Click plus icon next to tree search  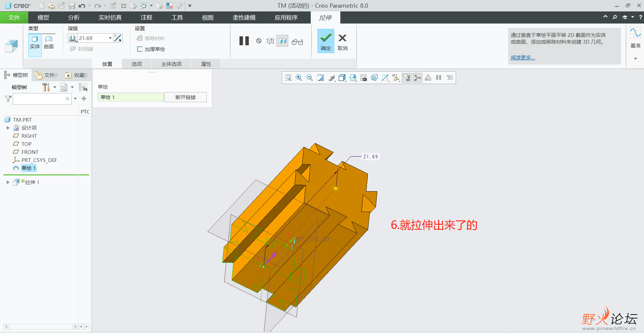[x=84, y=99]
